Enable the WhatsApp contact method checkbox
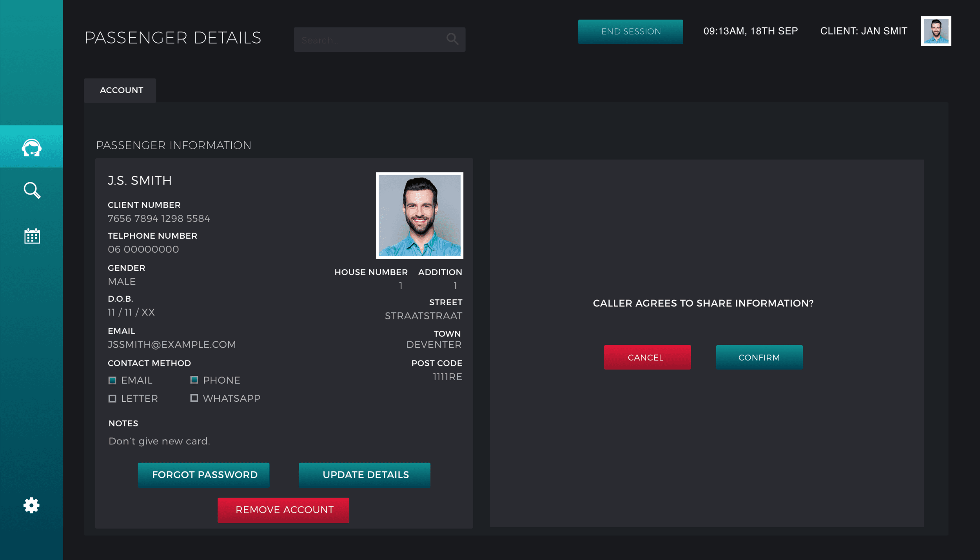The image size is (980, 560). point(194,398)
